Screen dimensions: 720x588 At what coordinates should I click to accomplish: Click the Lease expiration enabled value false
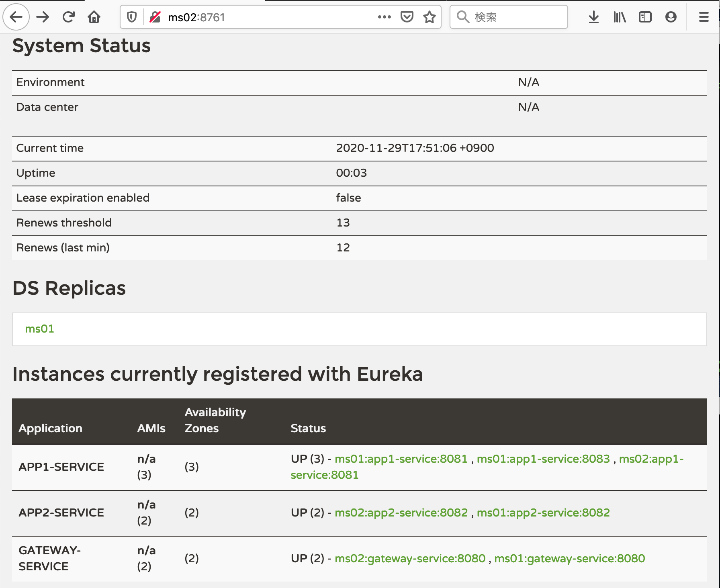348,198
